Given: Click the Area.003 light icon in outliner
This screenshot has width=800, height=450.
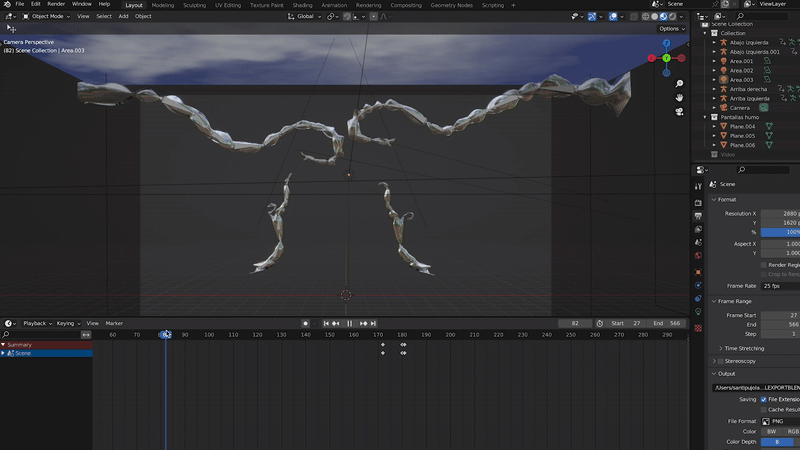Looking at the screenshot, I should (723, 80).
